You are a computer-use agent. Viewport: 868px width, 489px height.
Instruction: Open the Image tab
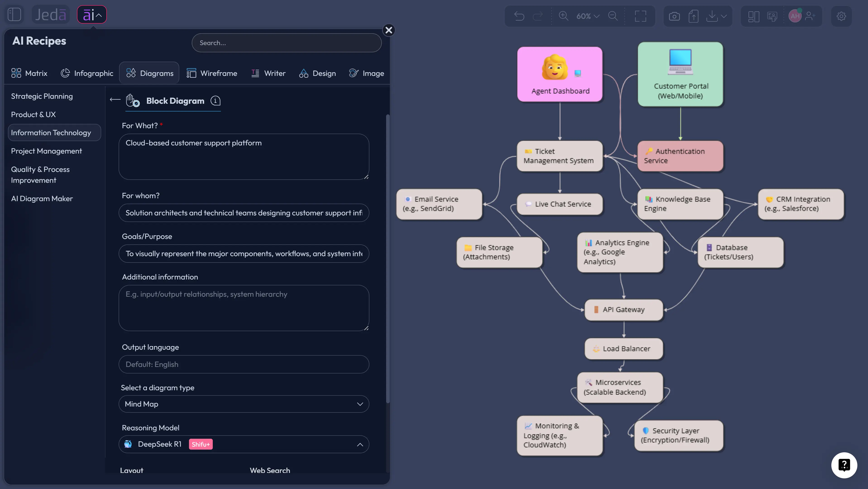[367, 73]
